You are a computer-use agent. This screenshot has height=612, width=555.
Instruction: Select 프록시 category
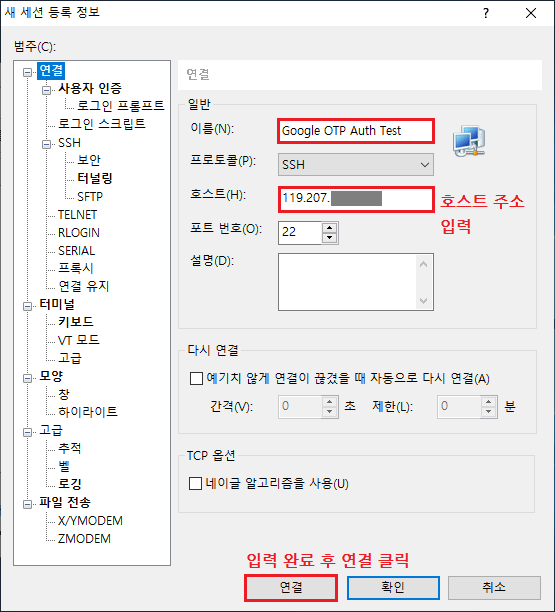(76, 268)
